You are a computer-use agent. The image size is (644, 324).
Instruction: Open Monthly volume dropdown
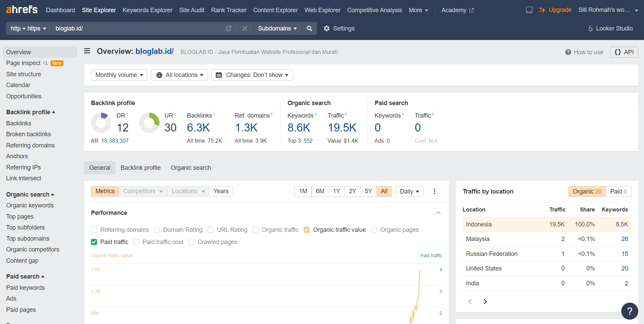click(x=119, y=75)
